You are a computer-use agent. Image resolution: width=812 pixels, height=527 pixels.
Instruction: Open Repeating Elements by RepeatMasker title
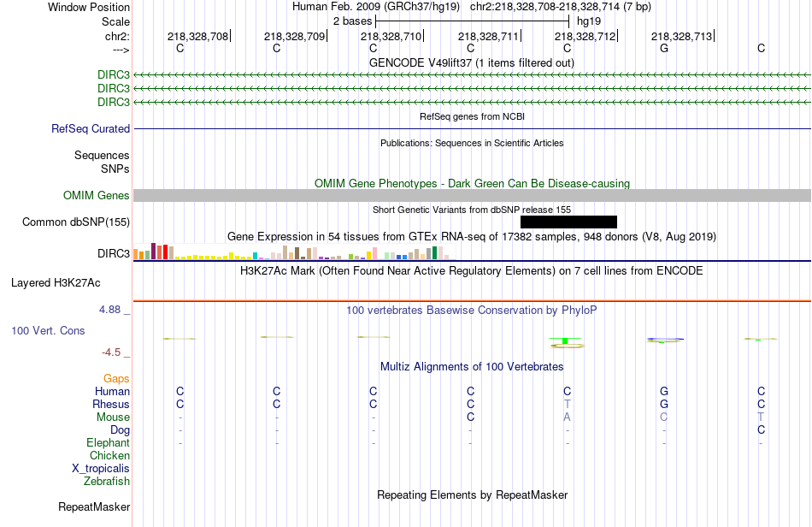(472, 494)
